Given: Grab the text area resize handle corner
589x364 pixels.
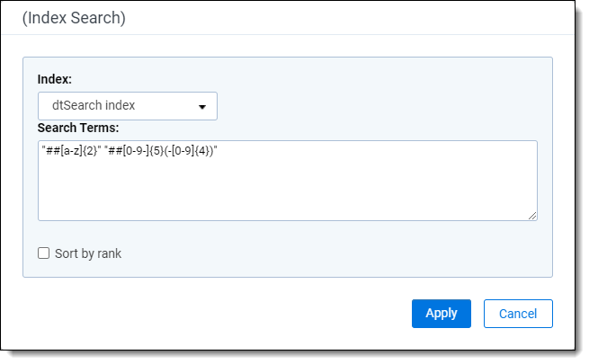Looking at the screenshot, I should (532, 216).
